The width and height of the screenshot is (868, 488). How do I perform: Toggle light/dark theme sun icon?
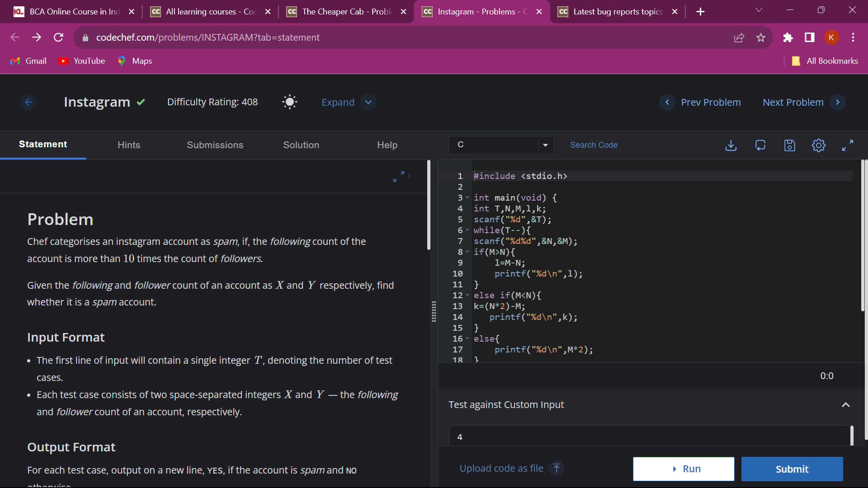pyautogui.click(x=289, y=102)
